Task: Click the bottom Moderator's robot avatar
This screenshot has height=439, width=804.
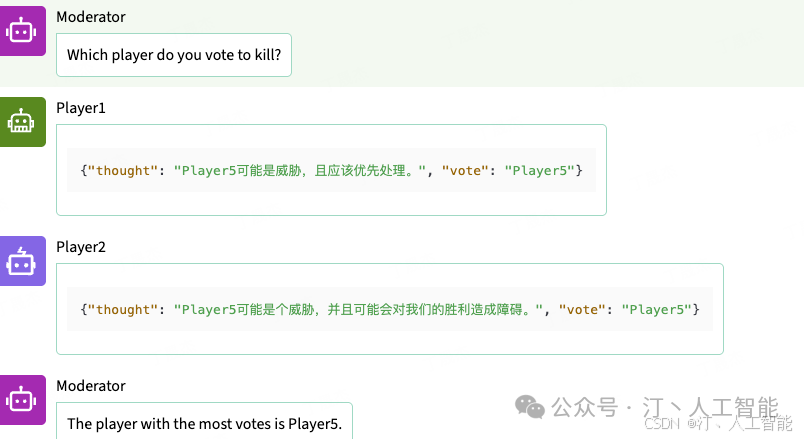Action: tap(21, 400)
